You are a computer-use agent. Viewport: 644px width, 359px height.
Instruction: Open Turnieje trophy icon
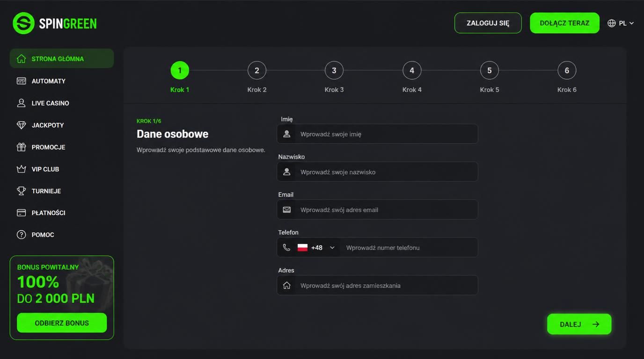[x=21, y=191]
